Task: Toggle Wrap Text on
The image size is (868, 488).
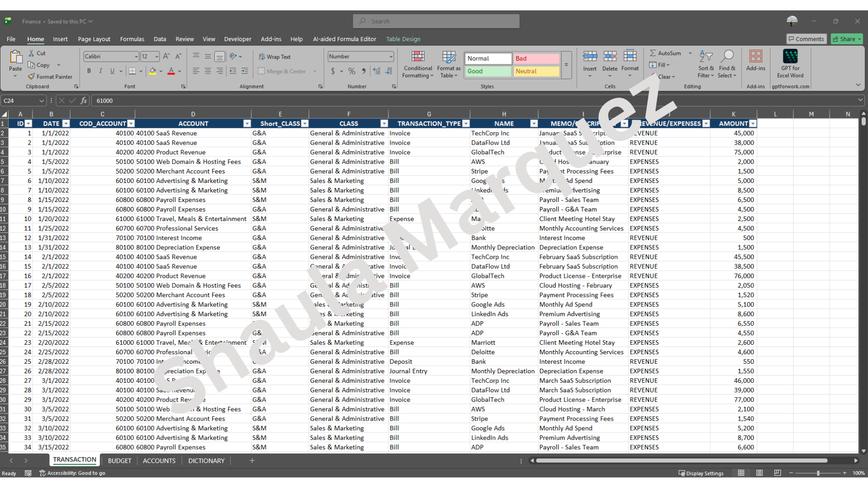Action: (x=274, y=57)
